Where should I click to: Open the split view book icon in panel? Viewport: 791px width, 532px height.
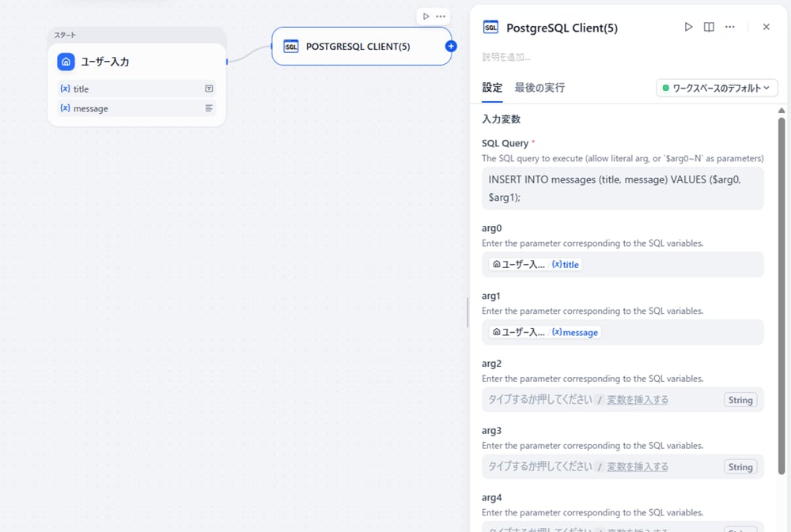tap(709, 27)
